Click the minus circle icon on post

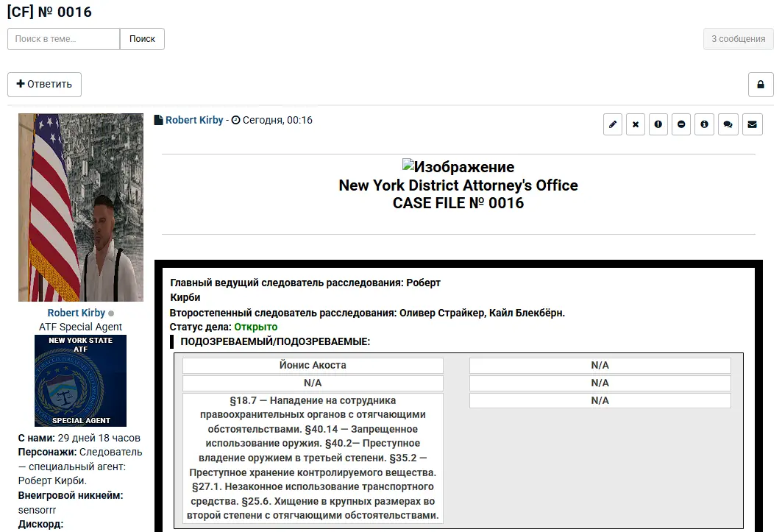[681, 124]
